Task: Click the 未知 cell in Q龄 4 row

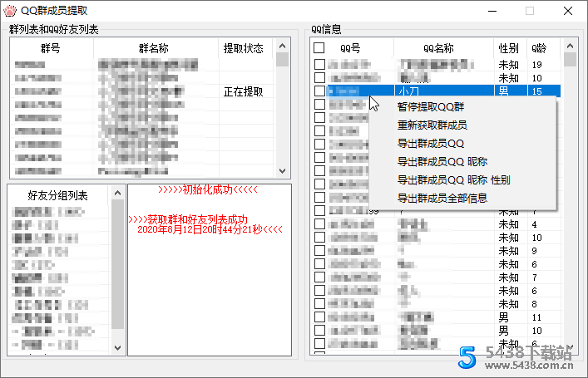Action: [x=508, y=224]
